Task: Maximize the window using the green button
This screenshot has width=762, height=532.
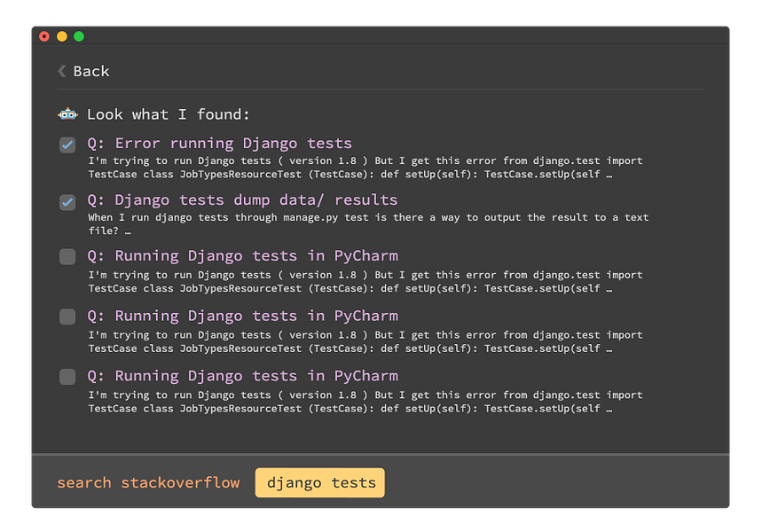Action: click(x=78, y=36)
